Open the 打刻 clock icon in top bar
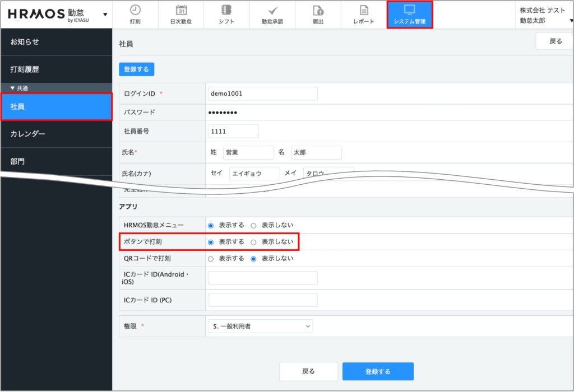This screenshot has width=574, height=392. coord(135,10)
